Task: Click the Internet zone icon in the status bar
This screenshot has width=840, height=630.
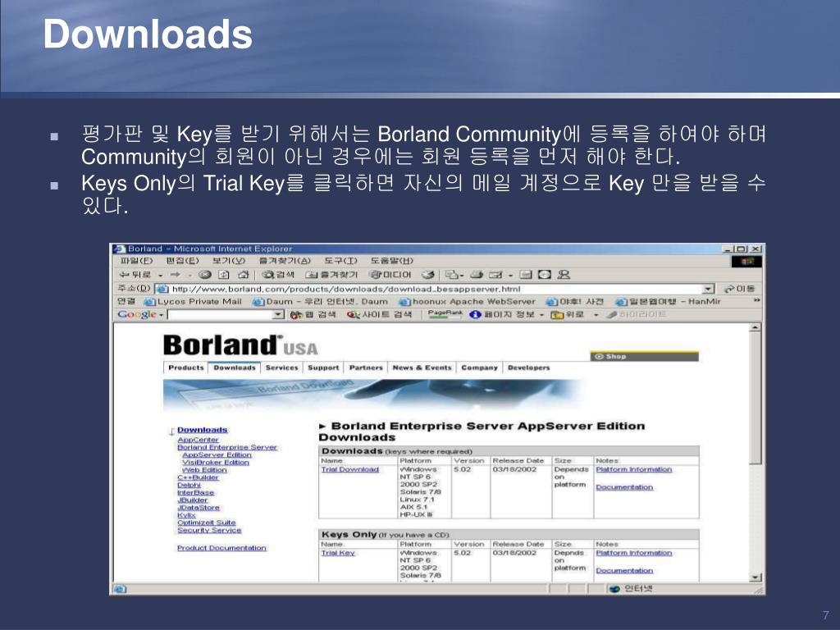Action: [614, 589]
